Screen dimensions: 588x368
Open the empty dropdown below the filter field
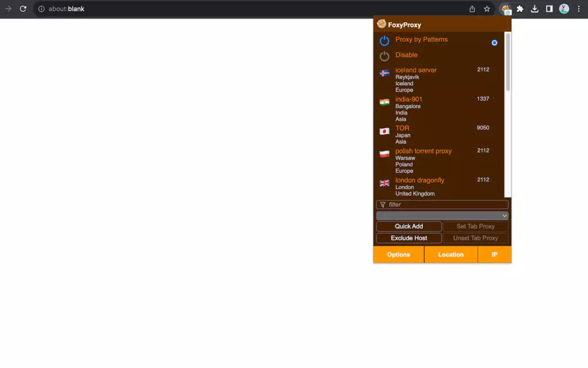(442, 216)
